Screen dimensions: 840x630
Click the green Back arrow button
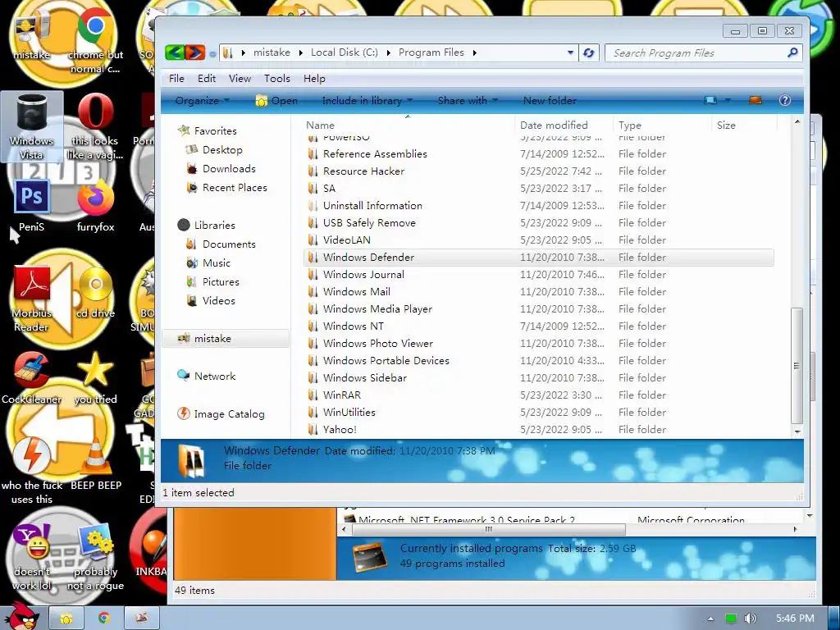(x=175, y=52)
